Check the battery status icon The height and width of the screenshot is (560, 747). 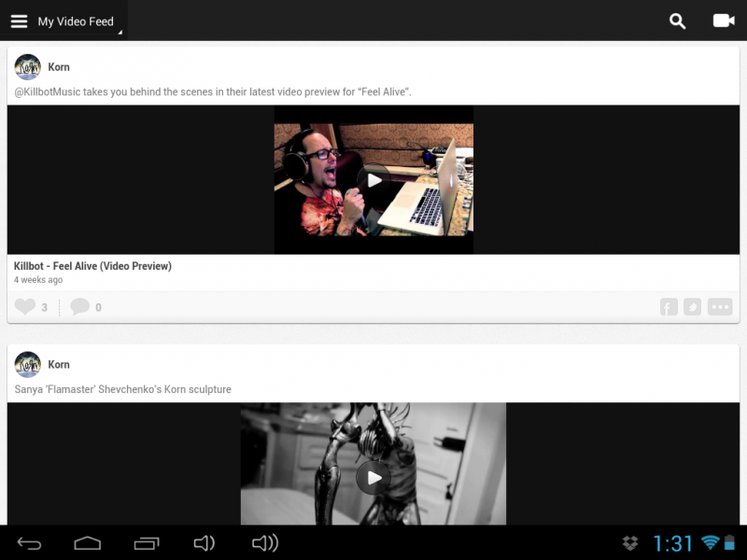[729, 542]
